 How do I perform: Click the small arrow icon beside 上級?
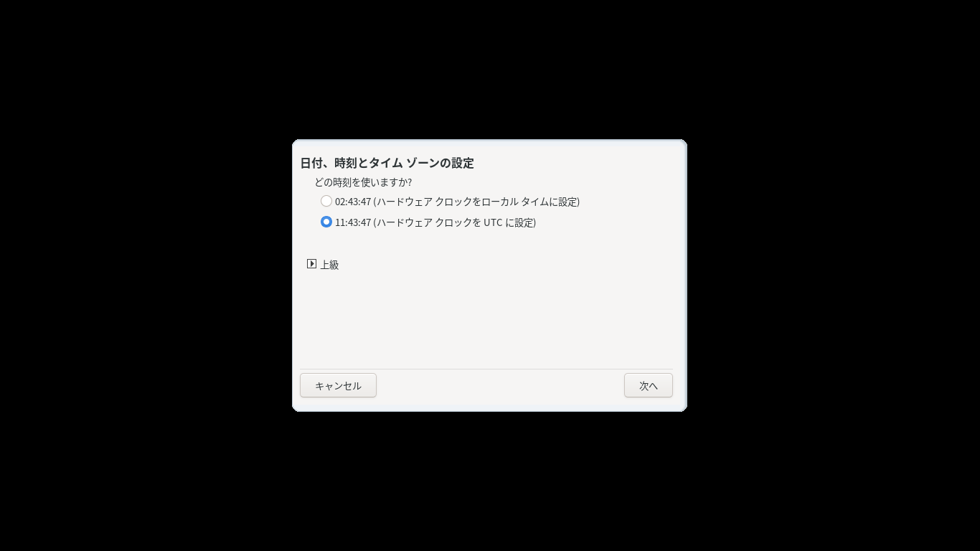click(311, 263)
